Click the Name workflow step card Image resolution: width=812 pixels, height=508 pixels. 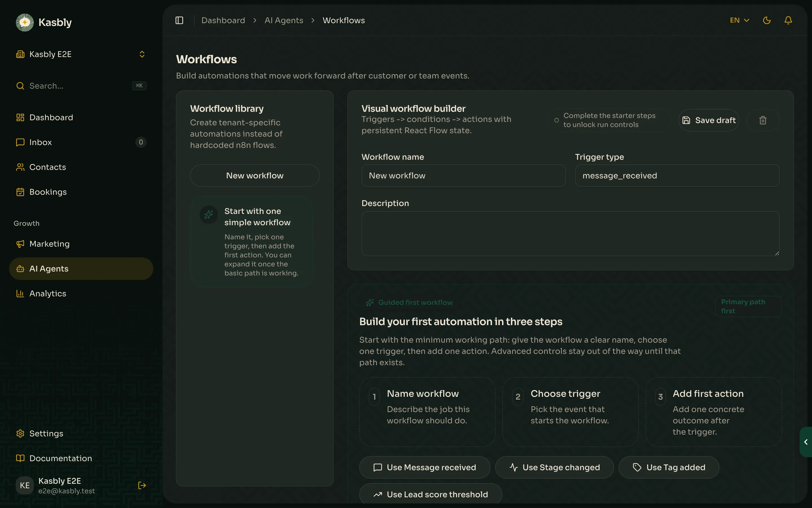[427, 412]
